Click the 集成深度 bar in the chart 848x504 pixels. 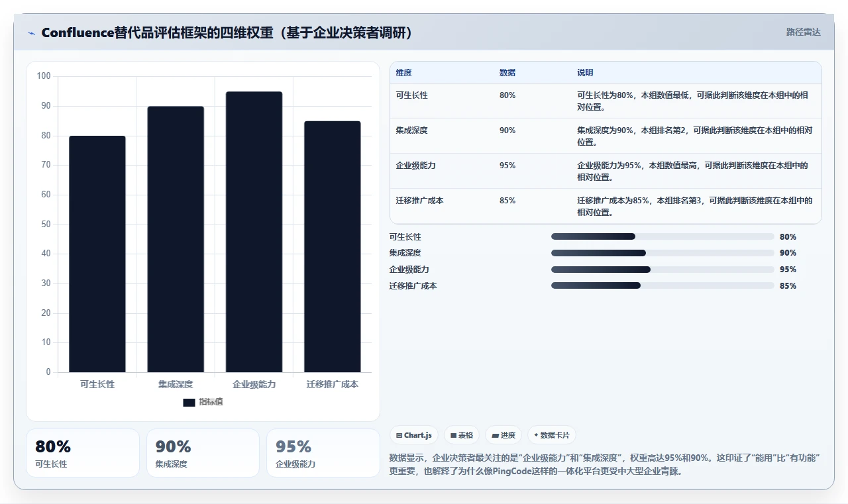coord(176,239)
